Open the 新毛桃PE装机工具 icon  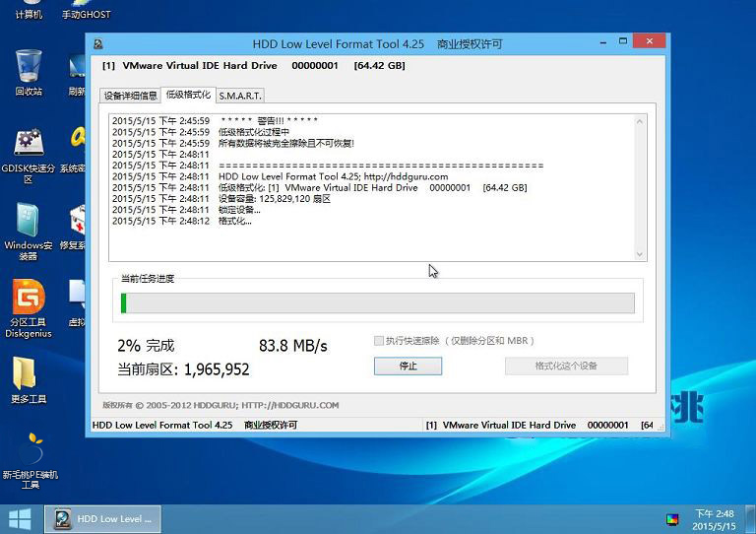tap(30, 461)
